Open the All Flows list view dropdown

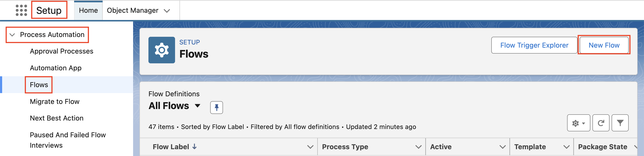tap(197, 106)
